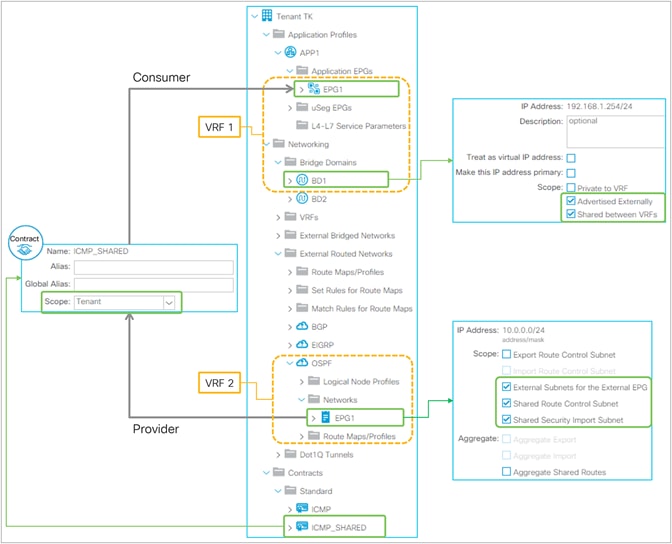Click the contract Alias input field
This screenshot has height=544, width=672.
pyautogui.click(x=154, y=267)
